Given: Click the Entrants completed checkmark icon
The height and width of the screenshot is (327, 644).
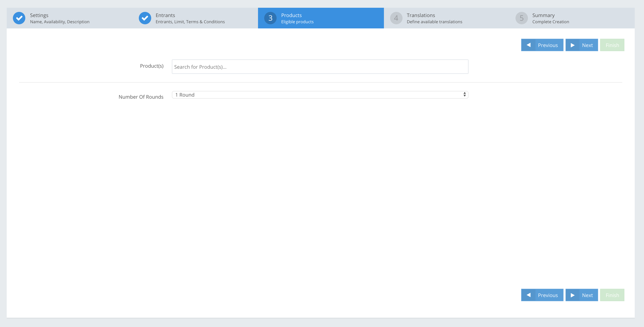Looking at the screenshot, I should [145, 18].
